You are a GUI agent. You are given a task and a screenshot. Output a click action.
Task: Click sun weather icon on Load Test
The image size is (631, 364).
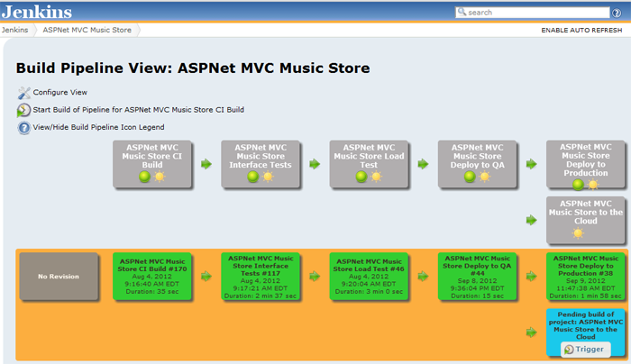click(376, 177)
